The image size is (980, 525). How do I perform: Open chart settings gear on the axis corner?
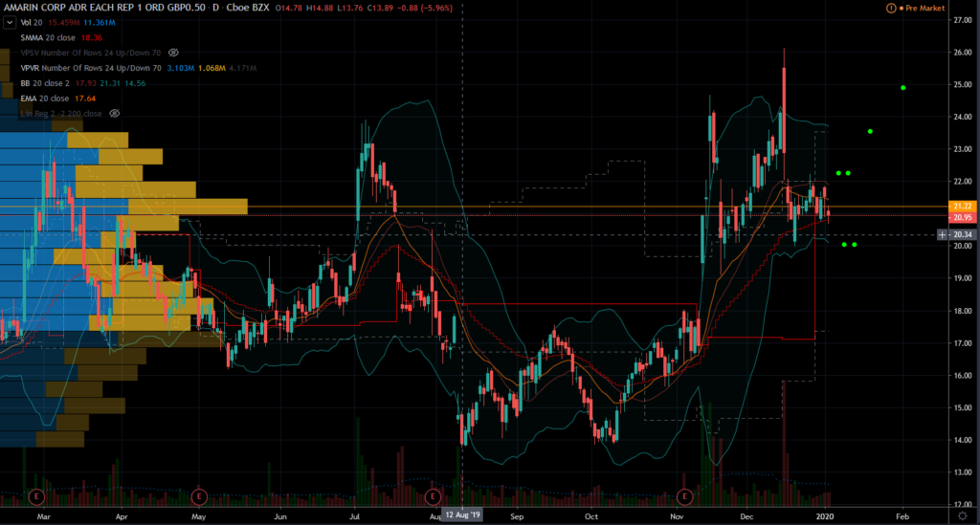pos(963,516)
